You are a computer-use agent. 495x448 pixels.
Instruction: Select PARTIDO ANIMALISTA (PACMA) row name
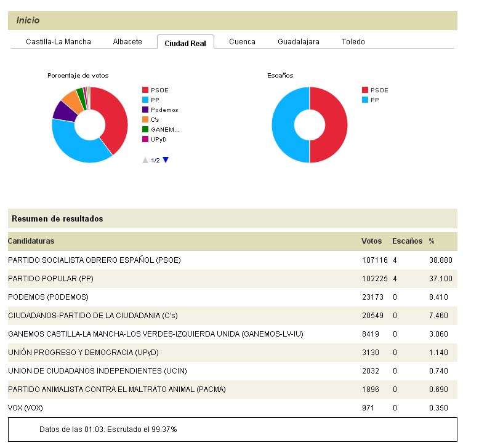117,390
